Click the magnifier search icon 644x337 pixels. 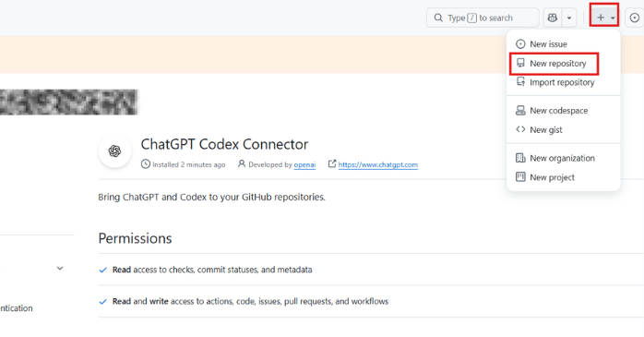click(438, 18)
